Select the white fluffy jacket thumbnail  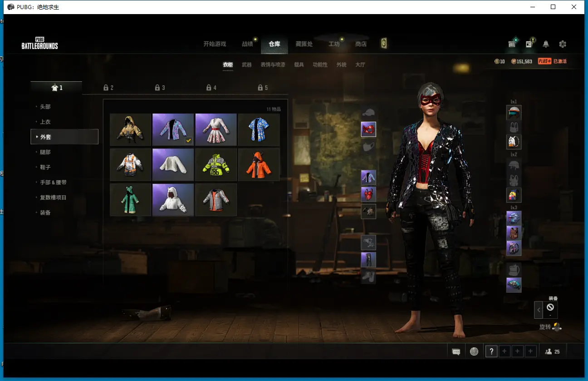(173, 164)
